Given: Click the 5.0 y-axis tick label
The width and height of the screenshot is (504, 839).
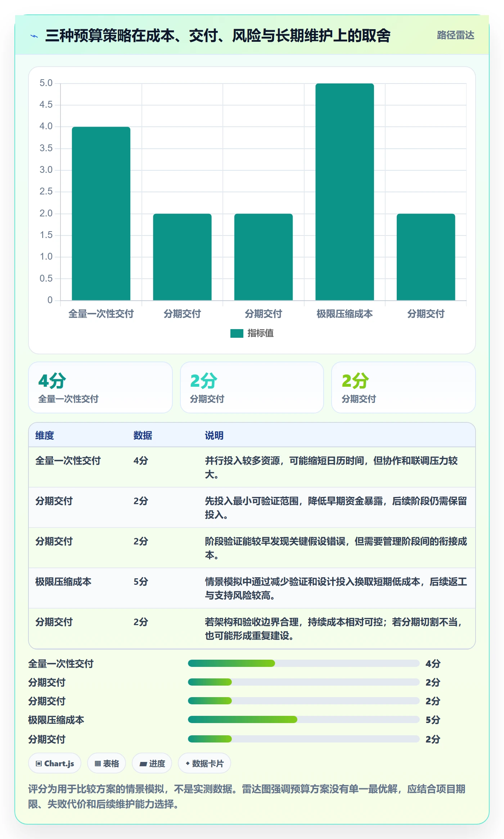Looking at the screenshot, I should click(46, 83).
